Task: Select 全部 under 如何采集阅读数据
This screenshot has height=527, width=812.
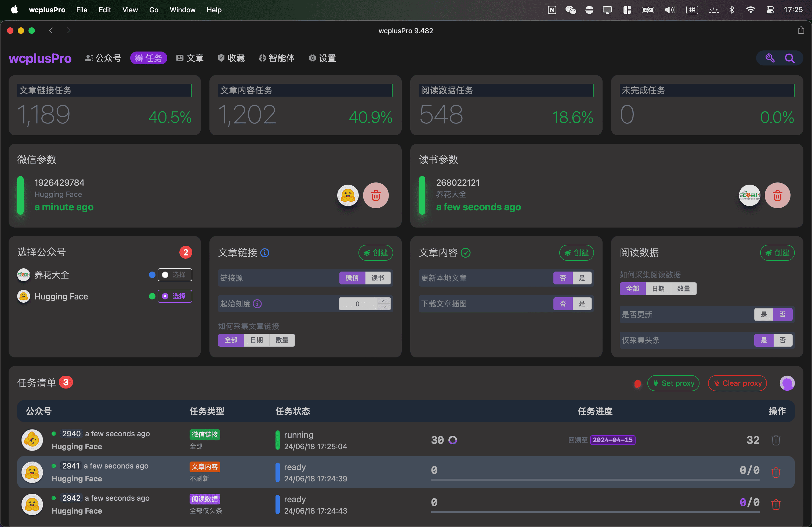Action: pos(633,289)
